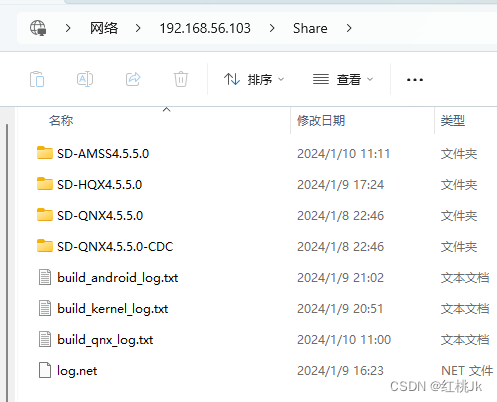497x402 pixels.
Task: Sort by the 名称 column header
Action: coord(61,120)
